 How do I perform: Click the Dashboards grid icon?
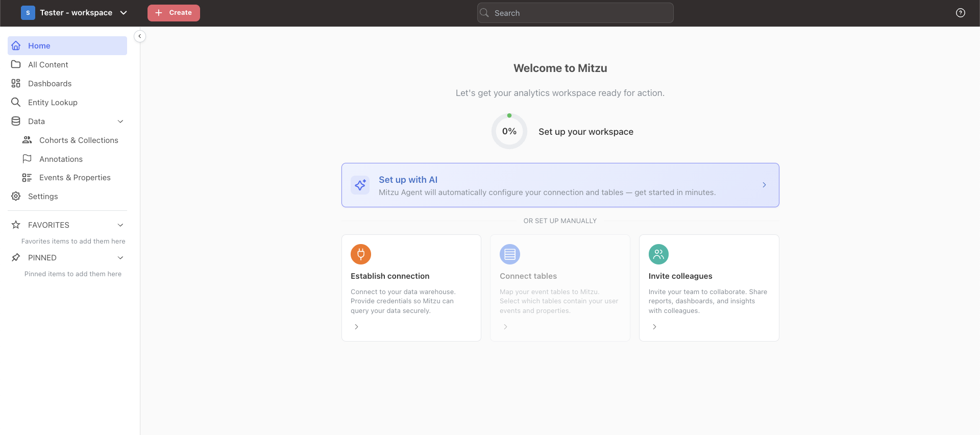16,83
